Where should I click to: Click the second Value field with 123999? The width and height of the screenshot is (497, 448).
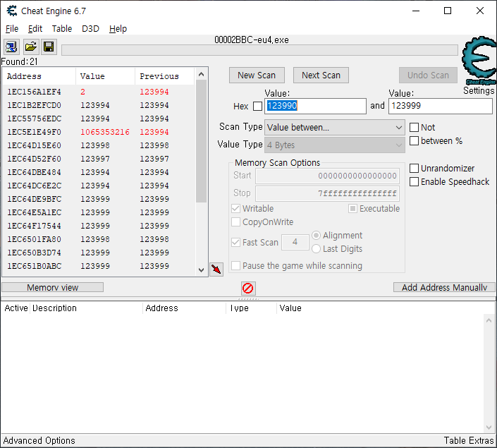[x=441, y=106]
